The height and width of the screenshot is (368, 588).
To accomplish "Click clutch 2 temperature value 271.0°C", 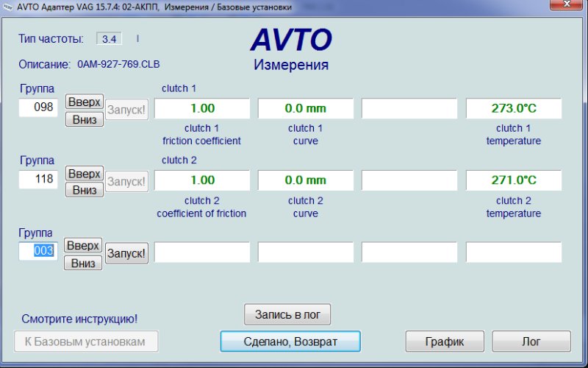I will tap(514, 180).
